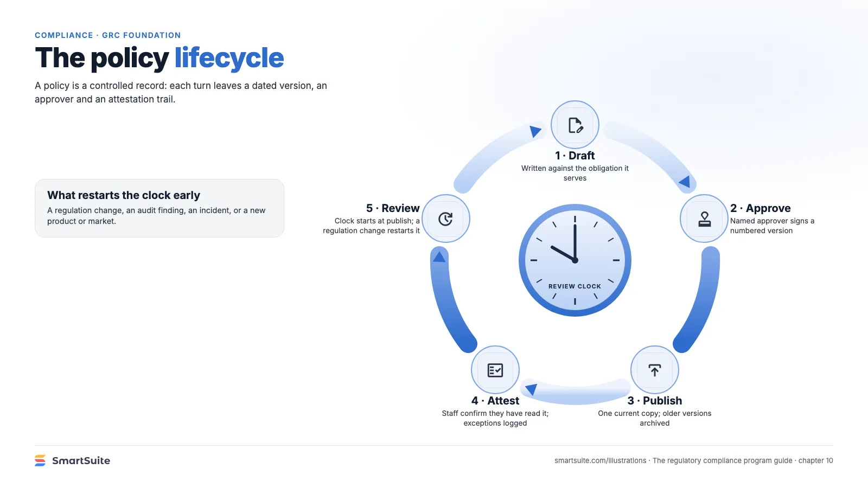Click the '3 · Publish' heading
The image size is (868, 488).
tap(655, 401)
